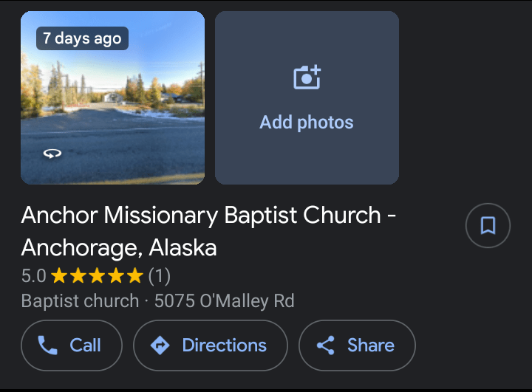
Task: Click the phone icon in Call
Action: [47, 345]
